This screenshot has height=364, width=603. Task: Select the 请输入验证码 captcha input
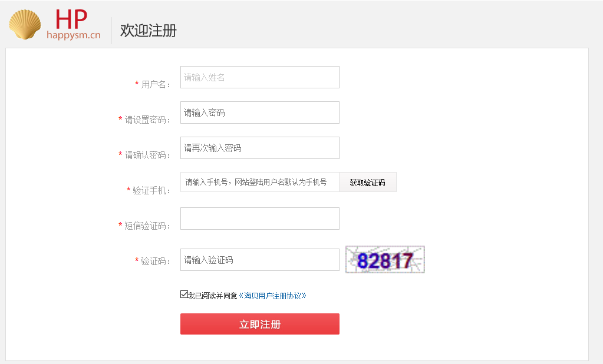[x=259, y=260]
